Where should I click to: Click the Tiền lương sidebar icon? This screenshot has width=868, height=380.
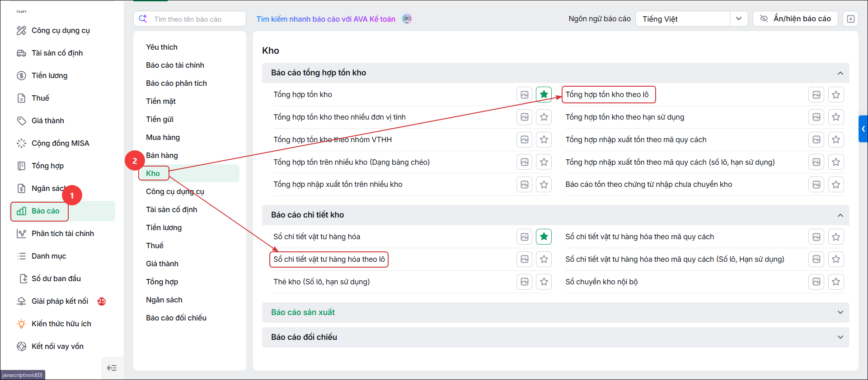tap(21, 76)
